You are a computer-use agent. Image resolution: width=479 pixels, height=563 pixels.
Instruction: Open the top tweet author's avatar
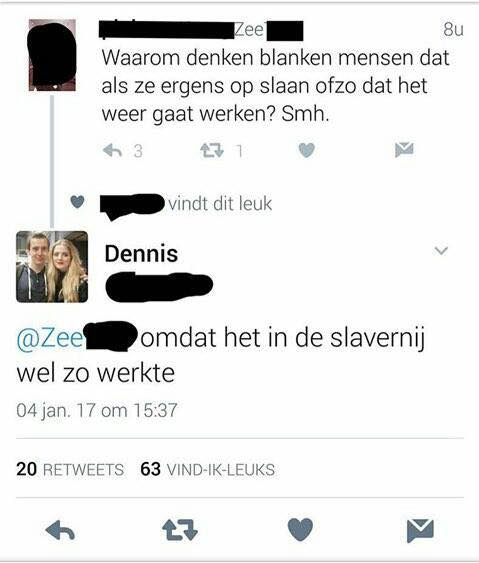click(x=52, y=55)
